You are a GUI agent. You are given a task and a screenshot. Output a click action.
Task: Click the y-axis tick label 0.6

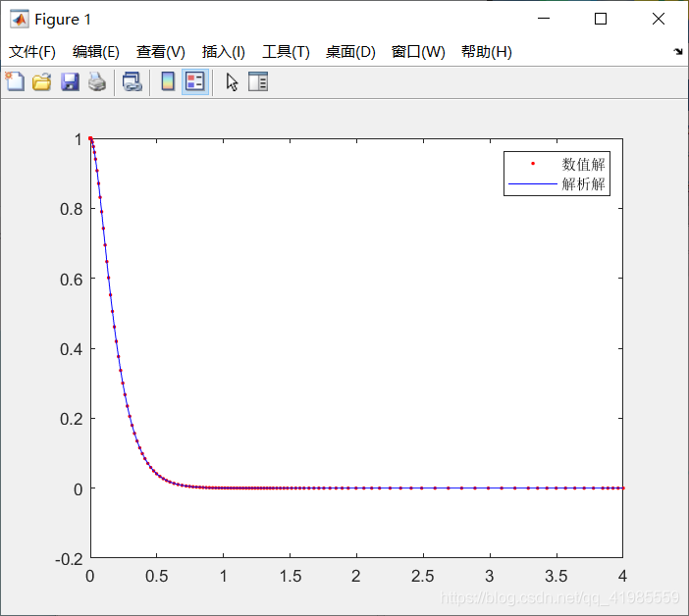tap(72, 280)
